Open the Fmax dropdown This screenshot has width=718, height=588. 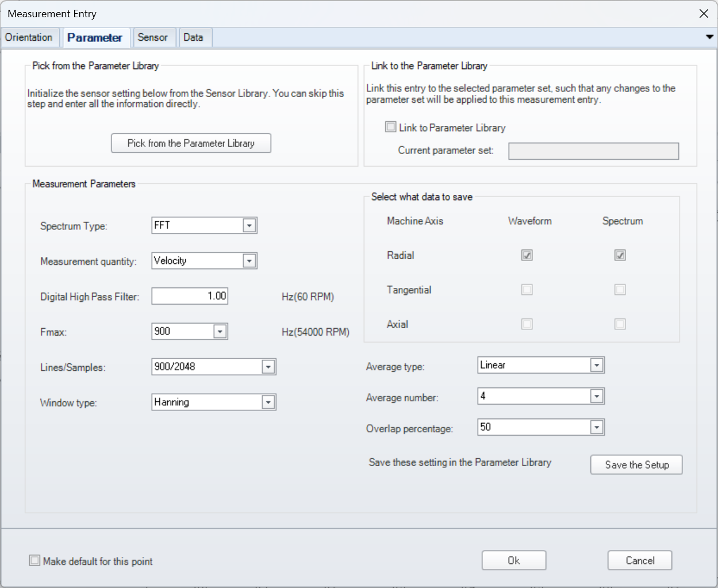[x=220, y=332]
